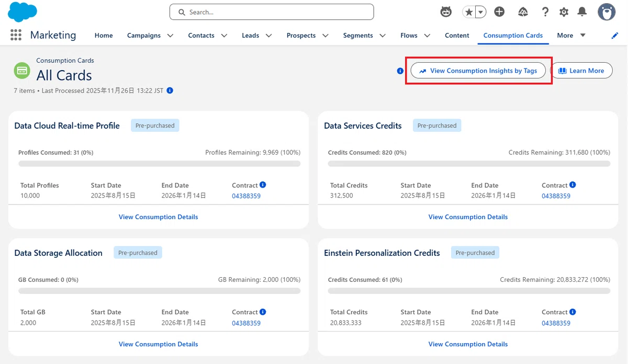Viewport: 628px width, 364px height.
Task: Click the Marketing app name
Action: coord(53,35)
